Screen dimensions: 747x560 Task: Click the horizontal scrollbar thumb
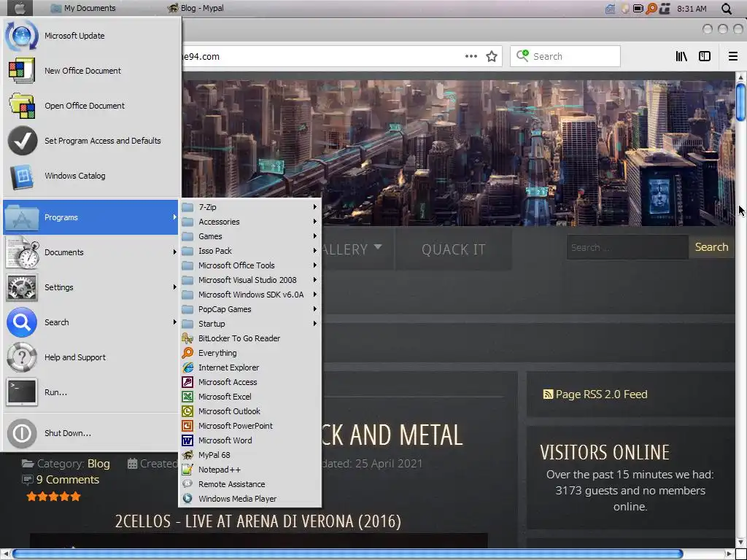tap(347, 554)
